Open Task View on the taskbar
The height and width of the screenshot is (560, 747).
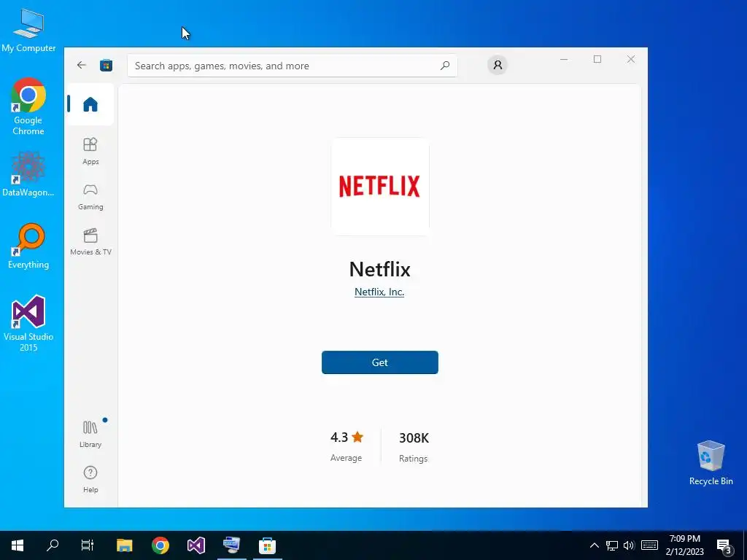[x=88, y=545]
